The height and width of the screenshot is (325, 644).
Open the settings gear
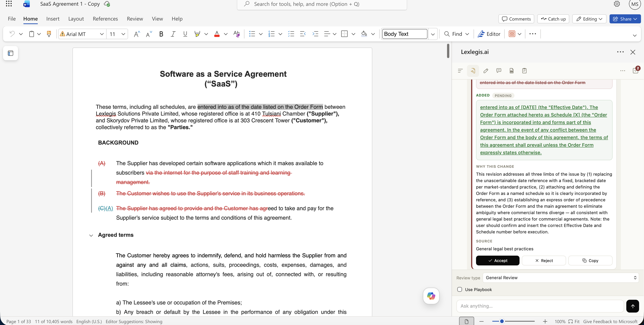617,4
